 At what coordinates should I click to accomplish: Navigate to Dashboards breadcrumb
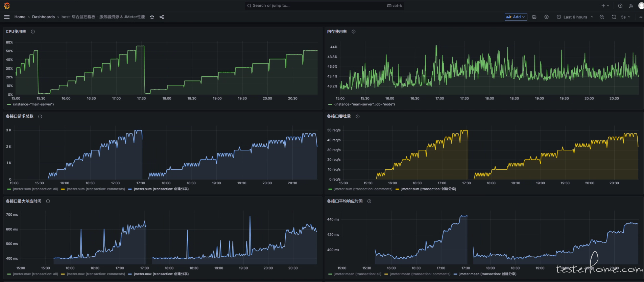click(43, 17)
